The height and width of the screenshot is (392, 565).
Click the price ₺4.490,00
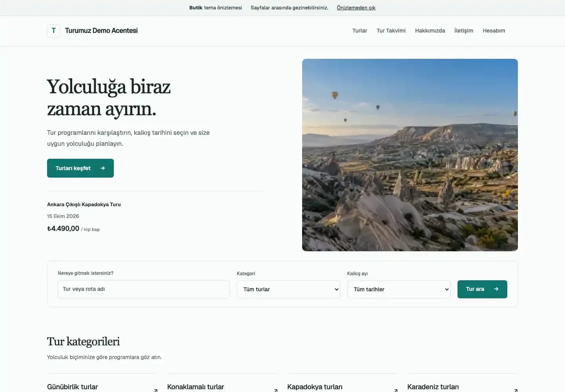point(63,229)
